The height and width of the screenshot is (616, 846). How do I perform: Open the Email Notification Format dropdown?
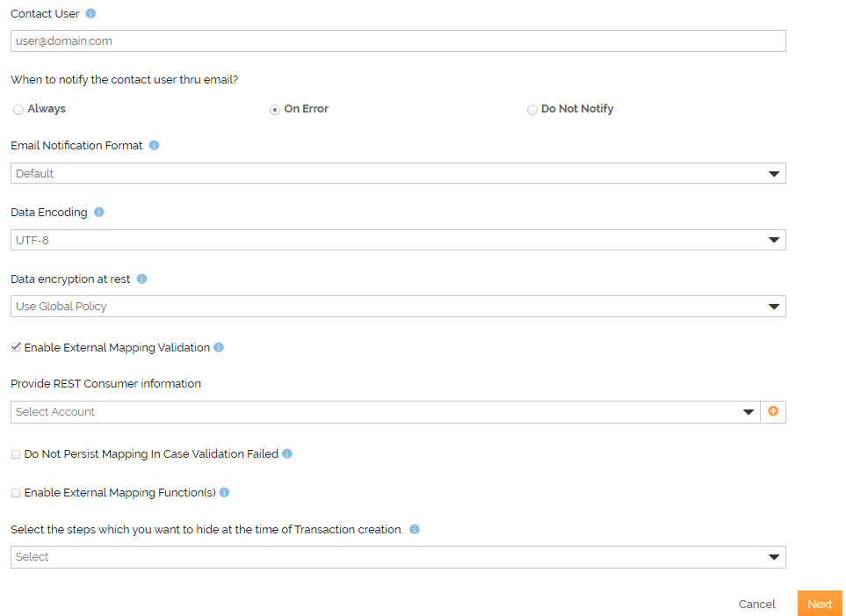pos(398,173)
